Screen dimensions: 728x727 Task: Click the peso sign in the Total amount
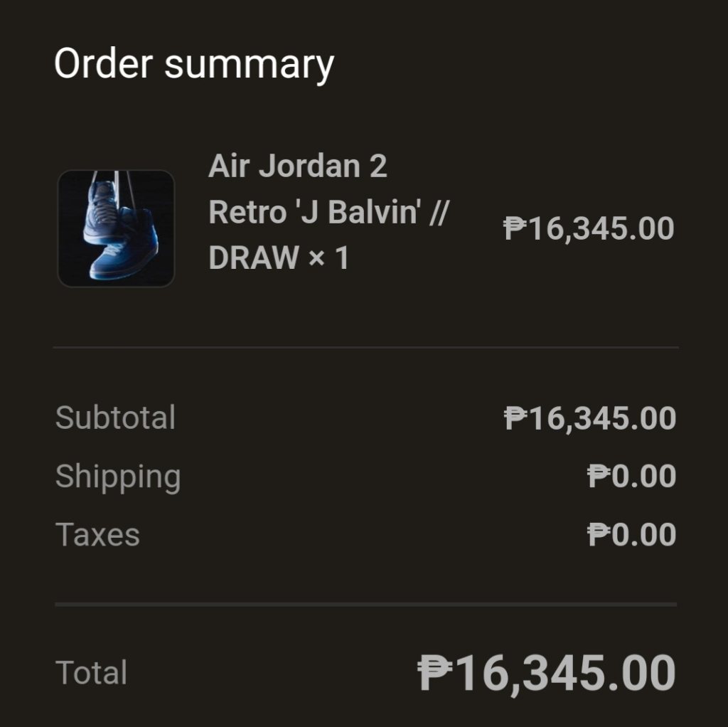(433, 673)
